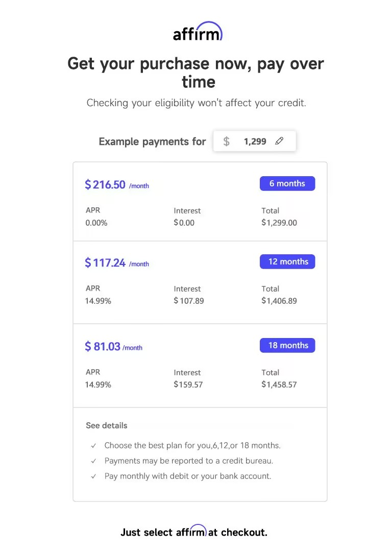392x553 pixels.
Task: Click the Affirm logo in the checkout footer
Action: [191, 531]
